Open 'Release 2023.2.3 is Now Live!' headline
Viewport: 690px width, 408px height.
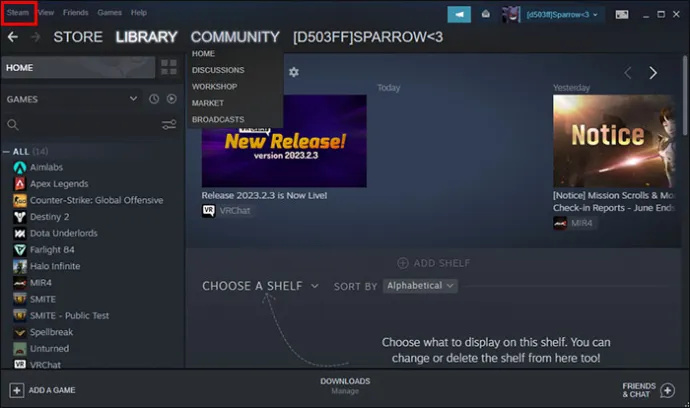click(x=264, y=195)
